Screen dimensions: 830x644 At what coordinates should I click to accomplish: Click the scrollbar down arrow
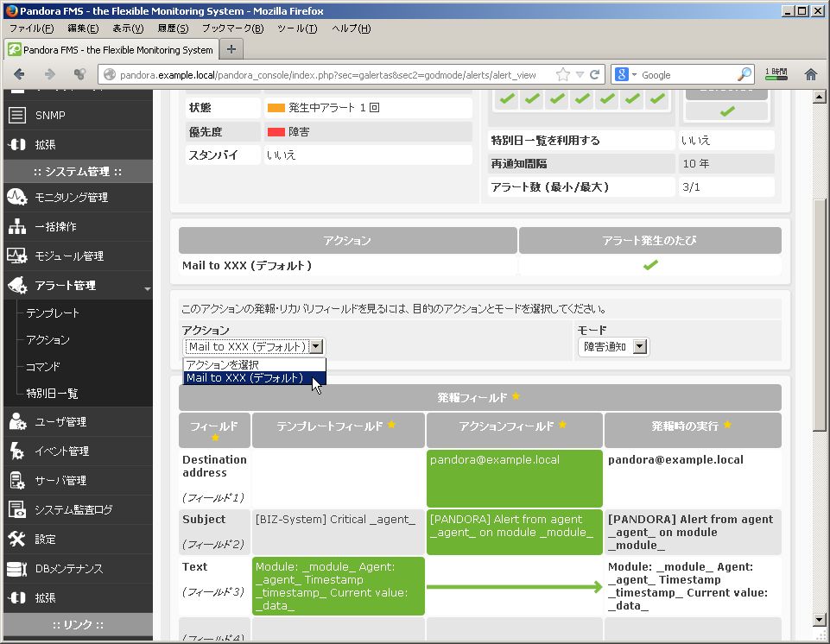(819, 619)
